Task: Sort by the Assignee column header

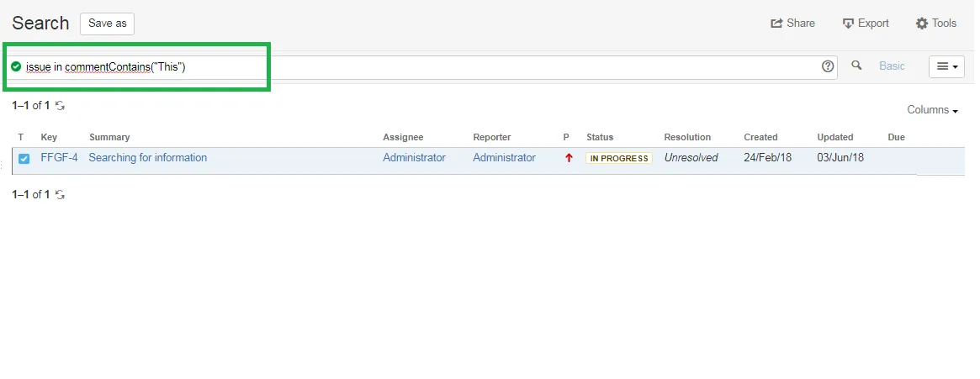Action: pyautogui.click(x=403, y=137)
